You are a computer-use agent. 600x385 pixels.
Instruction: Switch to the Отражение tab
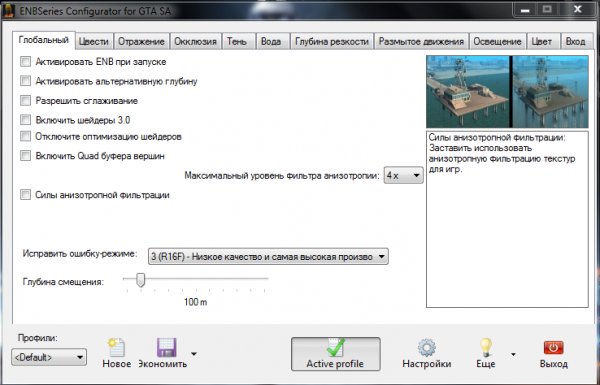tap(141, 41)
